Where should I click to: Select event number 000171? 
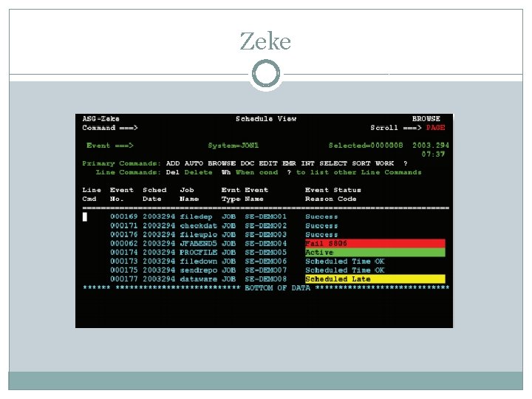click(124, 225)
